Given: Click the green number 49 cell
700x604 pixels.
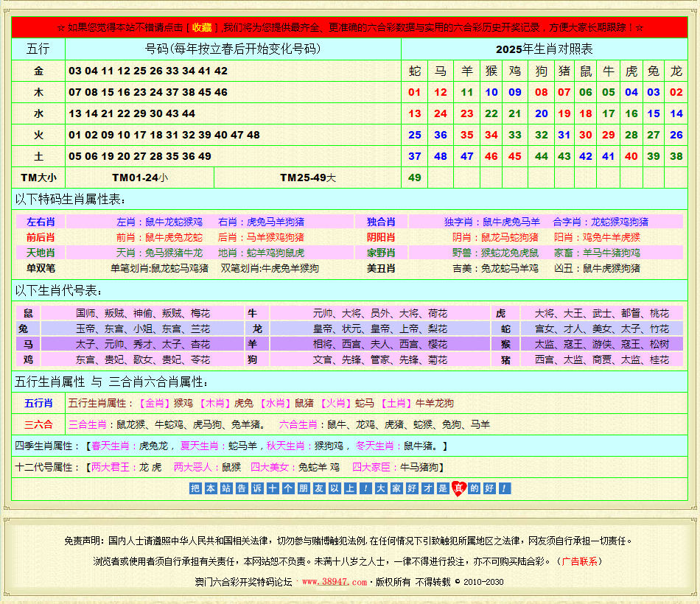Looking at the screenshot, I should click(415, 178).
